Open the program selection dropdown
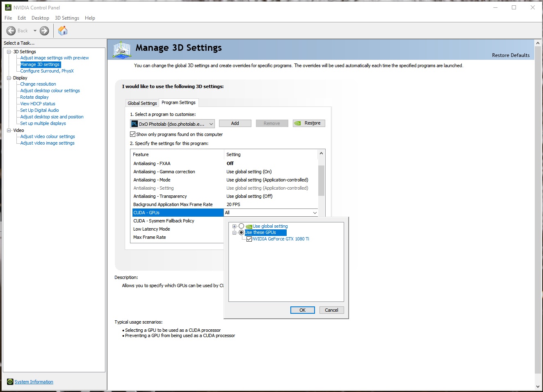 pos(211,124)
